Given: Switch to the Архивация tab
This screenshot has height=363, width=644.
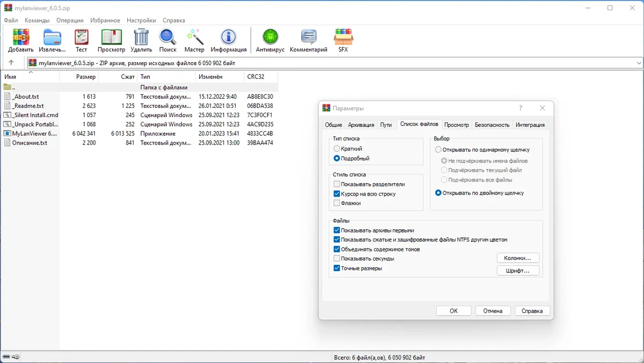Looking at the screenshot, I should [x=361, y=125].
